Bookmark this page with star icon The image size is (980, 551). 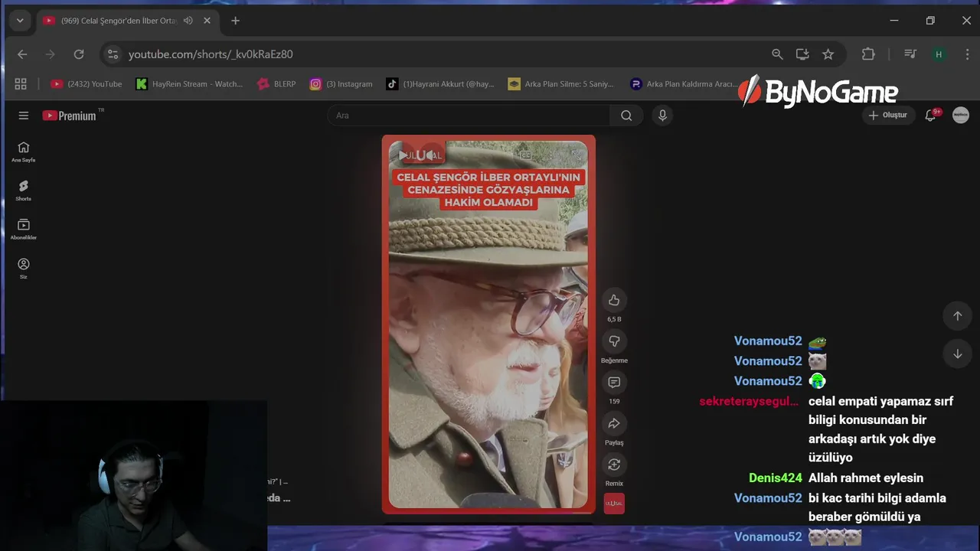[x=828, y=54]
